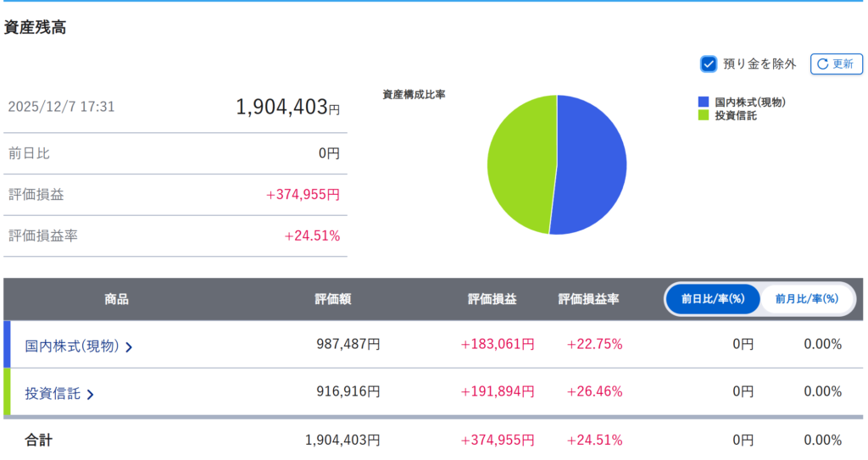
Task: Click the 評価損益 column header
Action: coord(492,299)
